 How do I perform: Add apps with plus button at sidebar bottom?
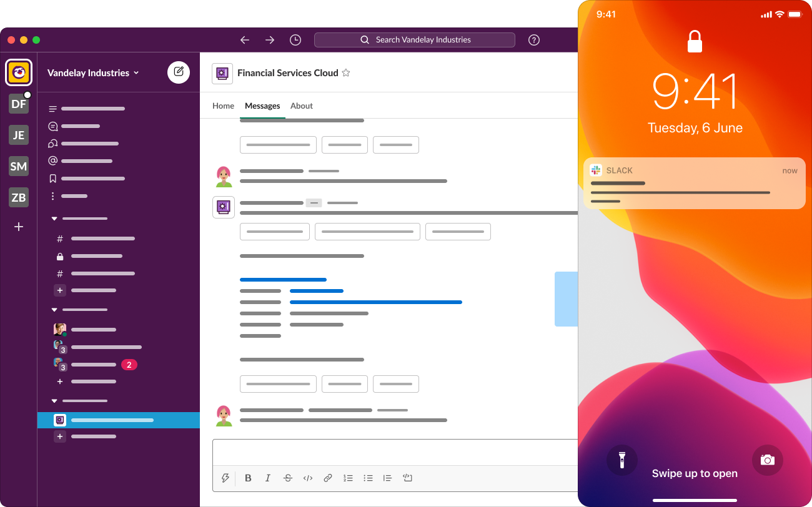60,436
